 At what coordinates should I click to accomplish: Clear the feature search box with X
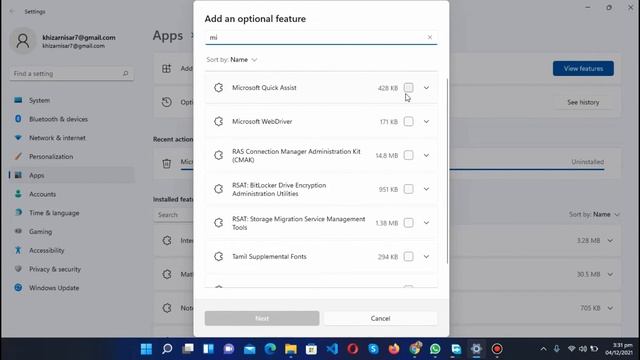coord(429,37)
